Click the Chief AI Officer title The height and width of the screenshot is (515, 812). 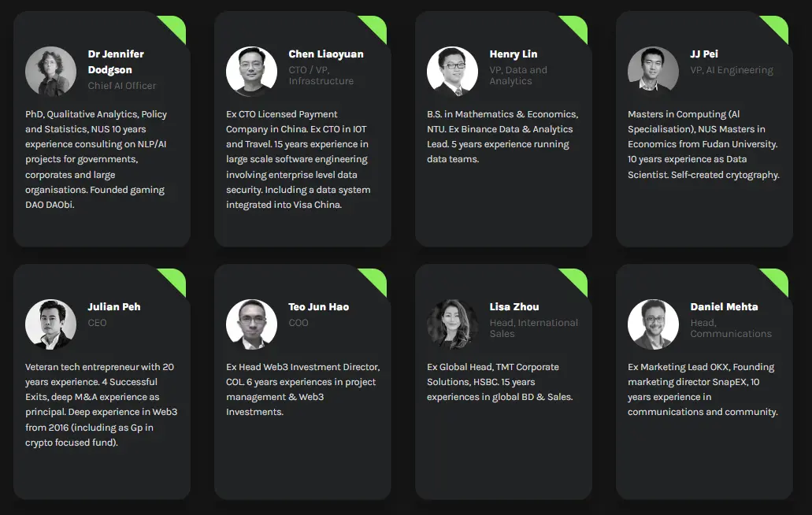122,86
